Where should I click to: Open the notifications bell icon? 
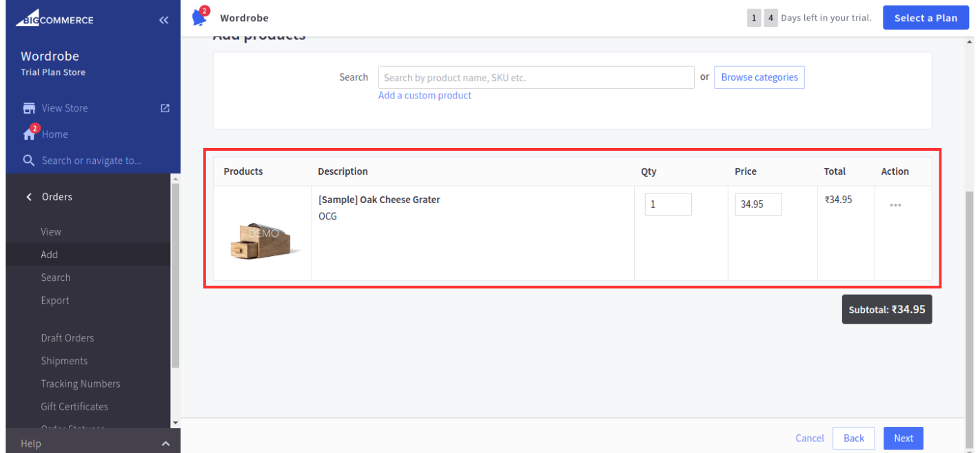[x=200, y=17]
